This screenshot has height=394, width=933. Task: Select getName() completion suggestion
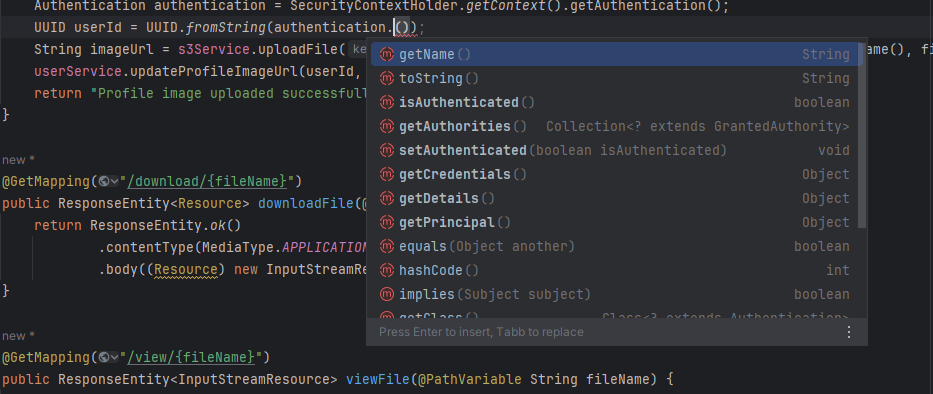click(x=616, y=54)
